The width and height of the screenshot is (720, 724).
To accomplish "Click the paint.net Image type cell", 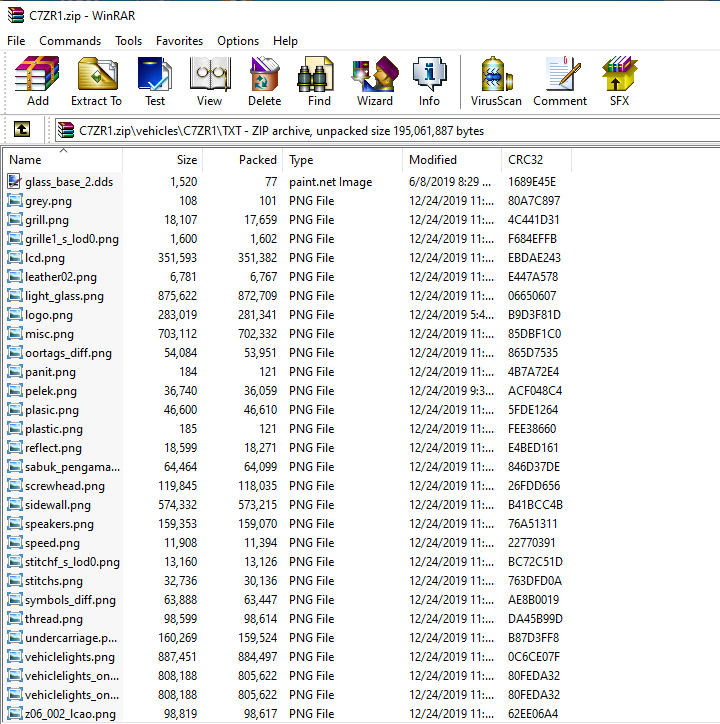I will (331, 182).
